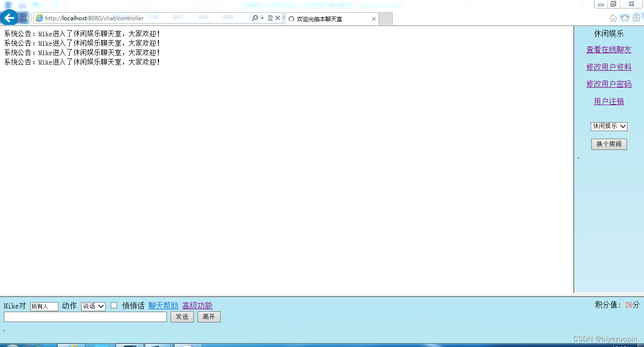Open a new blank tab
This screenshot has width=644, height=347.
coord(386,19)
